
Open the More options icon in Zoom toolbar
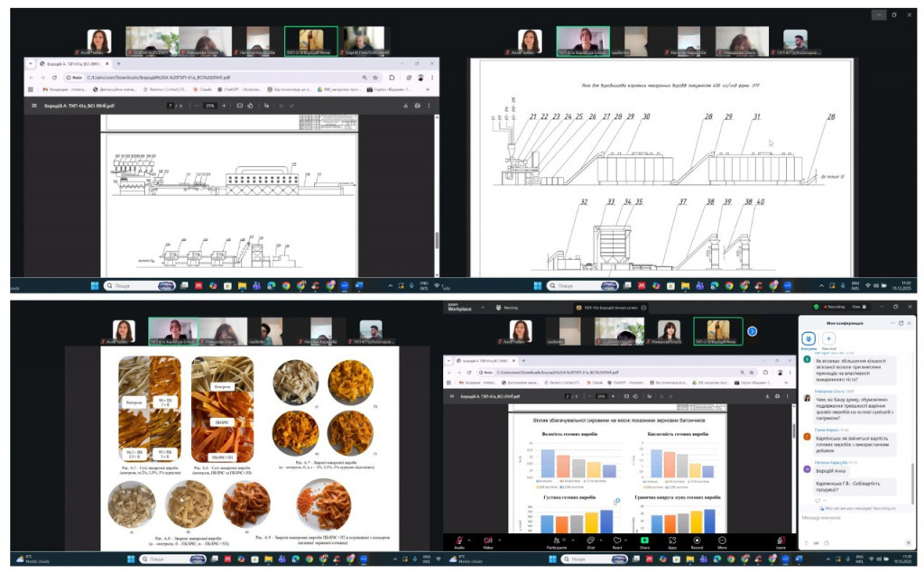(x=722, y=541)
